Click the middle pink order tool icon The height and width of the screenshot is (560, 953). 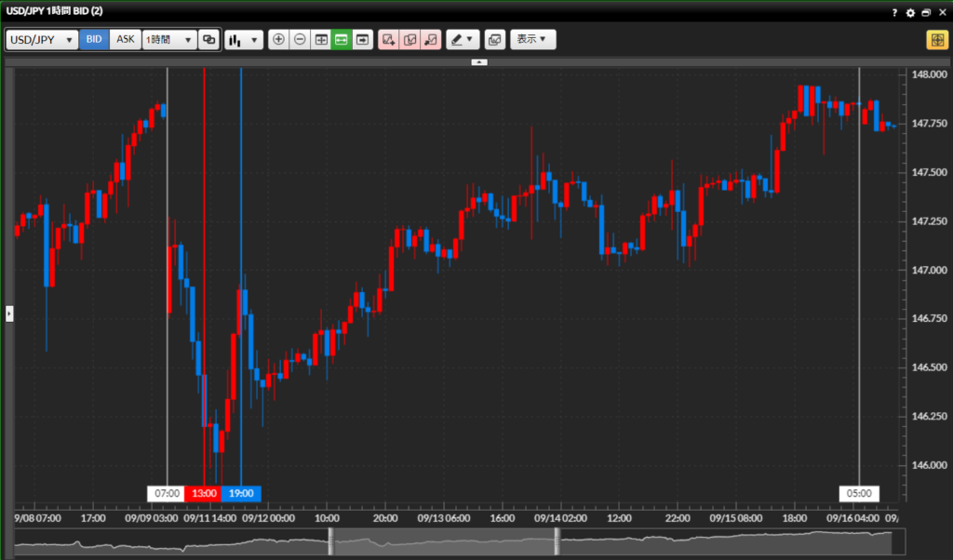click(x=409, y=40)
